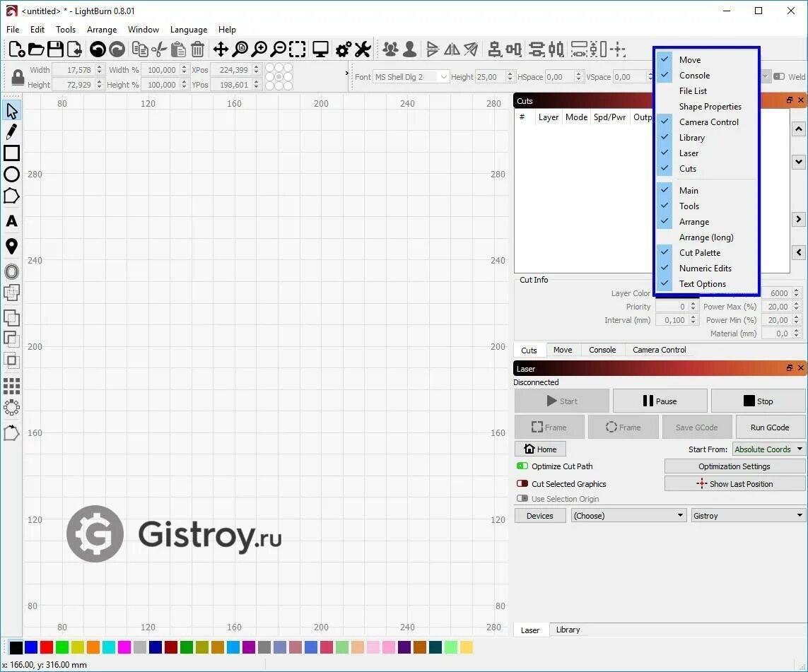Open the Arrange menu
Image resolution: width=808 pixels, height=672 pixels.
pos(102,30)
